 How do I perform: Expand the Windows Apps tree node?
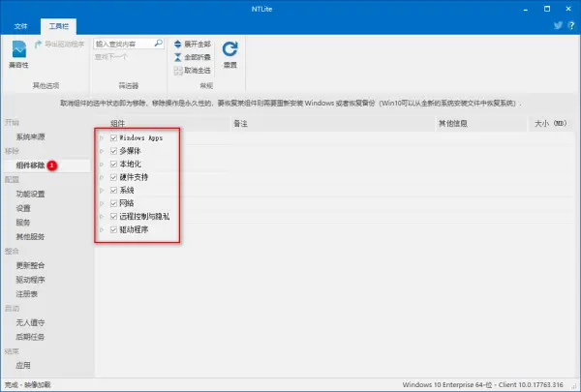point(102,137)
